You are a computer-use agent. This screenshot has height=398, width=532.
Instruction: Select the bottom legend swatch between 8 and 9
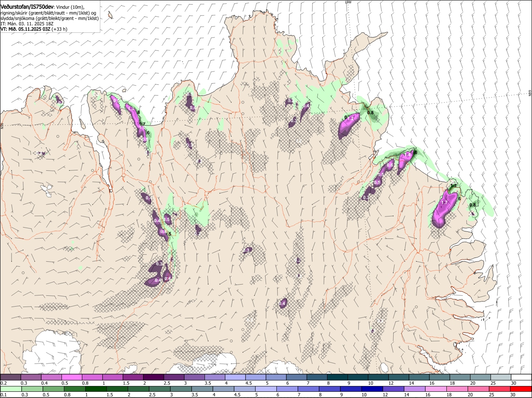tap(330, 389)
